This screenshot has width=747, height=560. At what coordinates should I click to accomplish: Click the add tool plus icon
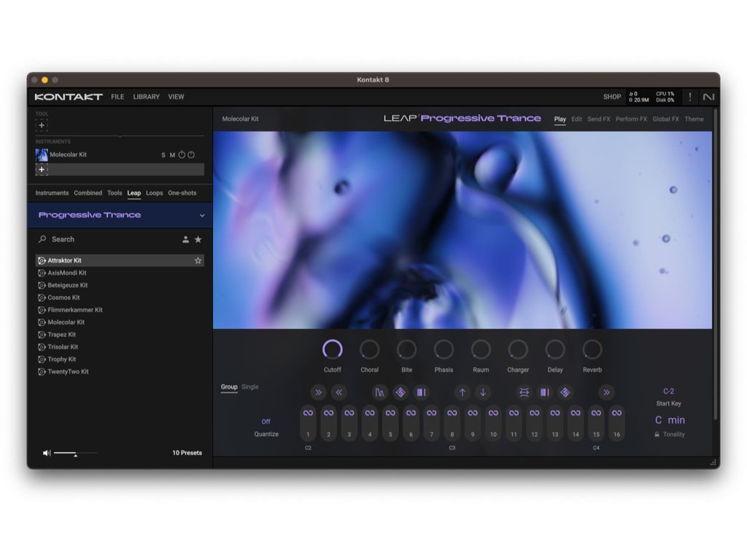click(x=42, y=125)
